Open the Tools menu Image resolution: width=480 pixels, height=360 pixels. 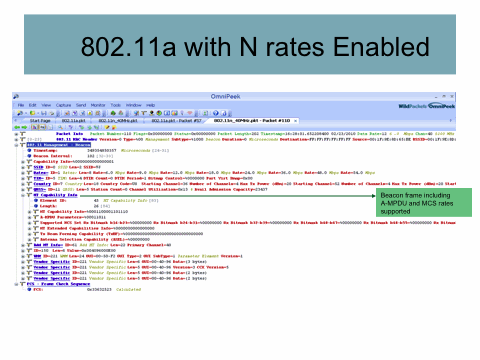pyautogui.click(x=115, y=105)
